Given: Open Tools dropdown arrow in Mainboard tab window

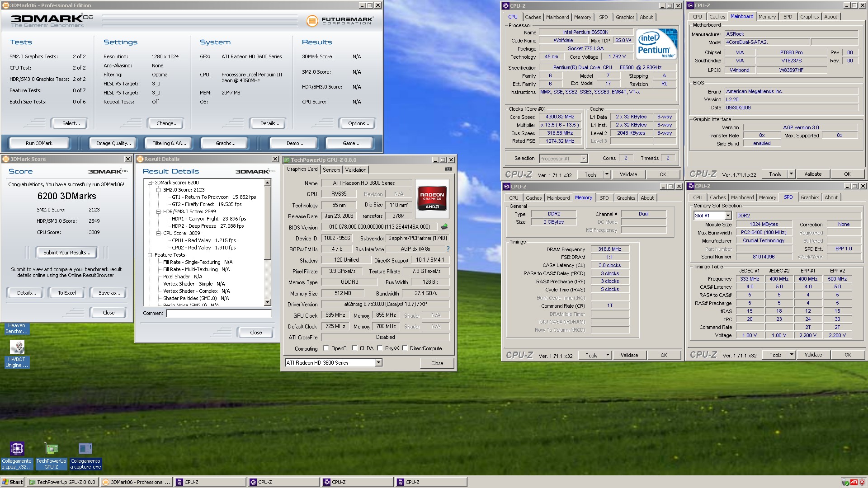Looking at the screenshot, I should click(x=791, y=174).
